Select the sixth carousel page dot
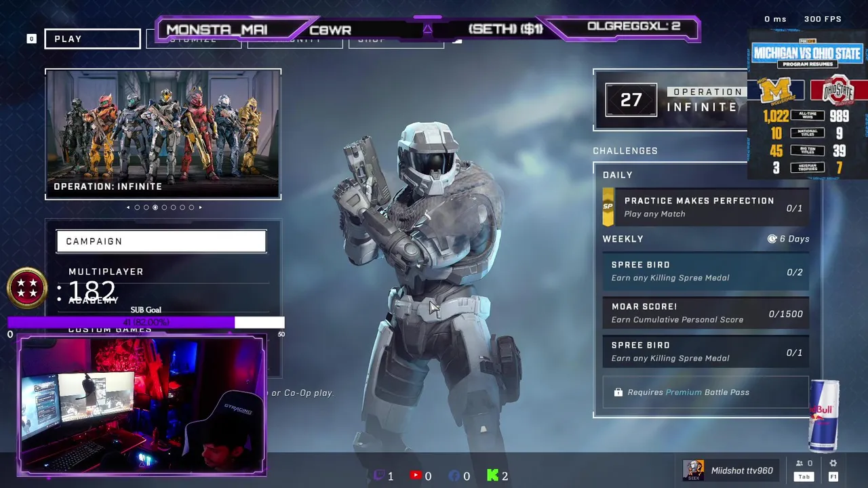868x488 pixels. 182,207
